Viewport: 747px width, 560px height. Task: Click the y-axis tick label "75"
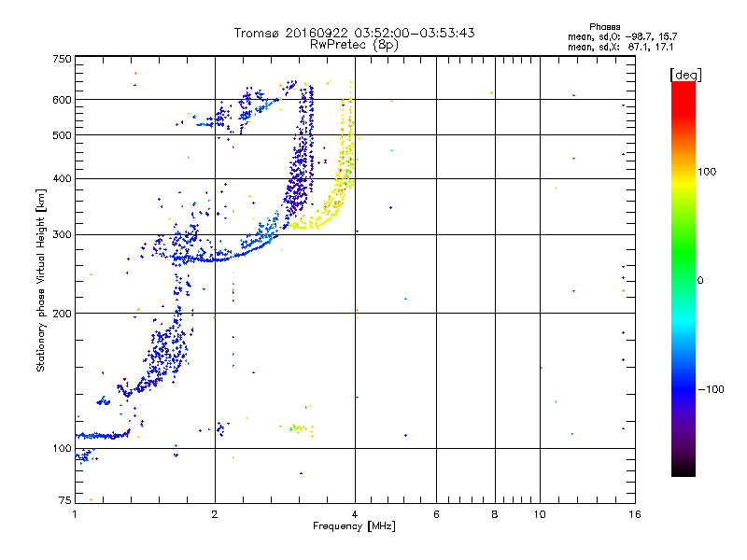coord(65,500)
